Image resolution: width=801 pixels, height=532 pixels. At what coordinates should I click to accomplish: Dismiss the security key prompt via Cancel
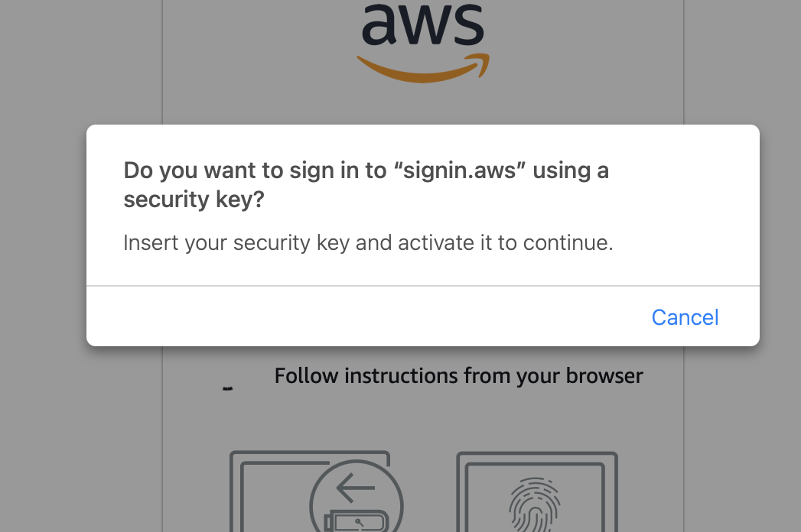(685, 317)
